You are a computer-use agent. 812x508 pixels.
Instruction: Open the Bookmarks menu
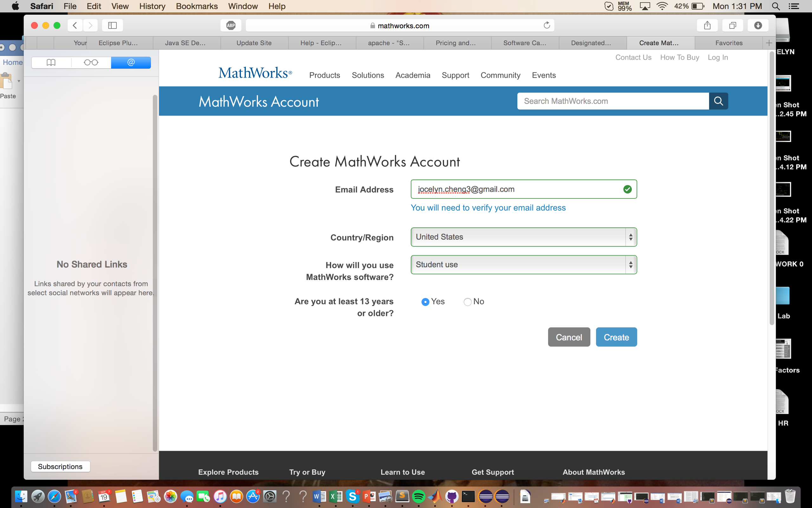pyautogui.click(x=197, y=6)
